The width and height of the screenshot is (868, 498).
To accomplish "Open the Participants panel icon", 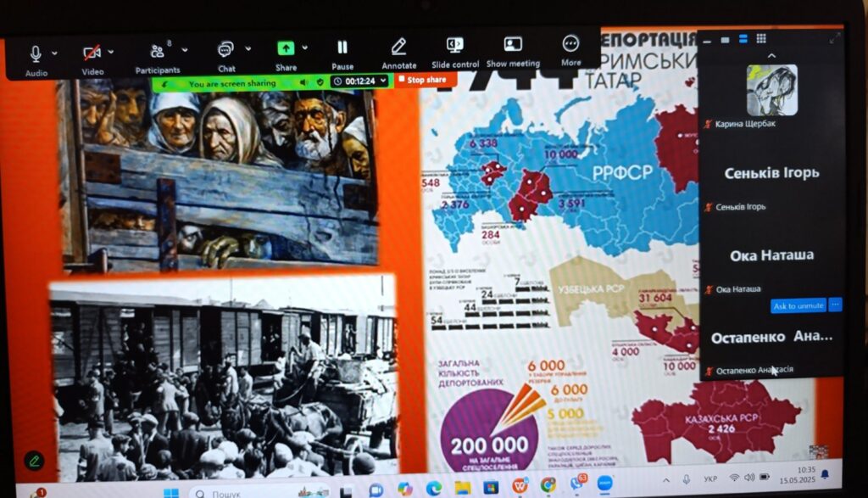I will point(157,52).
